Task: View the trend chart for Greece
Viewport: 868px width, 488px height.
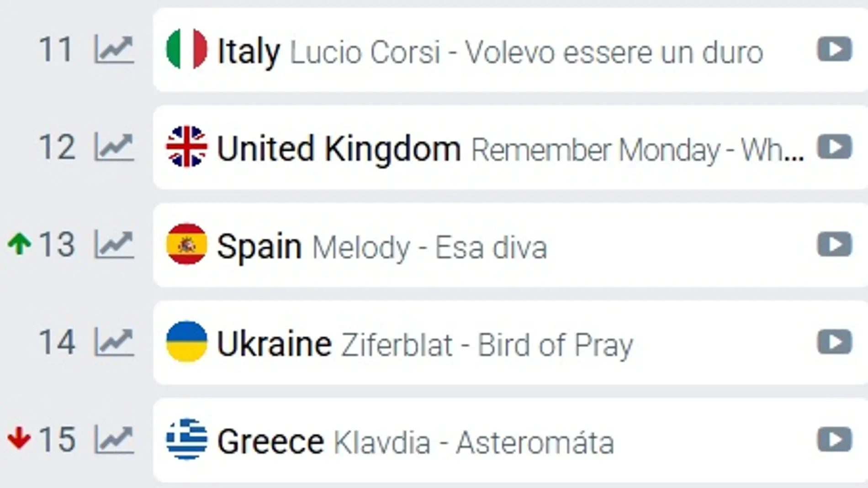Action: coord(114,440)
